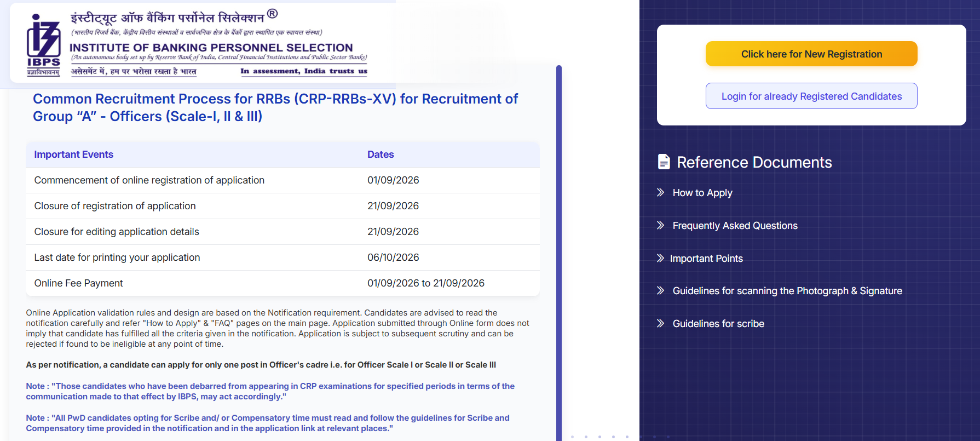Click the '01/09/2026 to 21/09/2026' date range
The image size is (980, 441).
click(x=426, y=283)
